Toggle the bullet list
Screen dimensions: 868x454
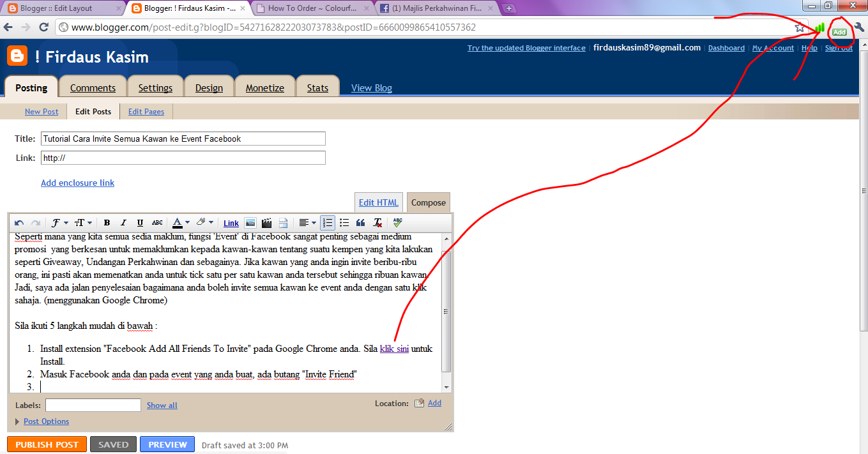coord(344,223)
